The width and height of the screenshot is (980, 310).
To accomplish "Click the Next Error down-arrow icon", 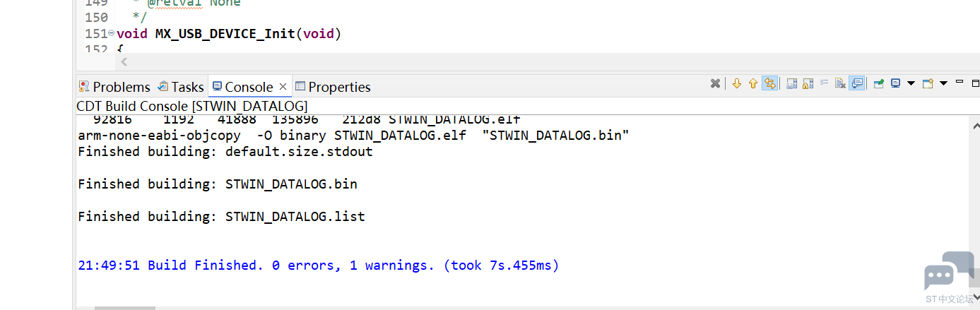I will [736, 83].
